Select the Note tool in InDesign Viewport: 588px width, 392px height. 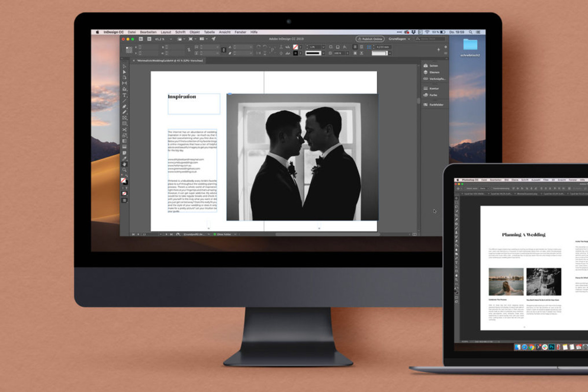point(124,152)
